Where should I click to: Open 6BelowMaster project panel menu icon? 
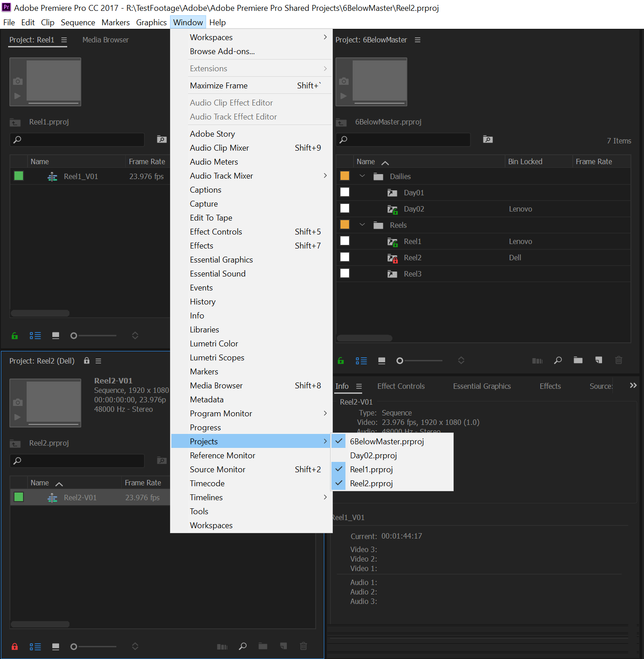tap(418, 40)
